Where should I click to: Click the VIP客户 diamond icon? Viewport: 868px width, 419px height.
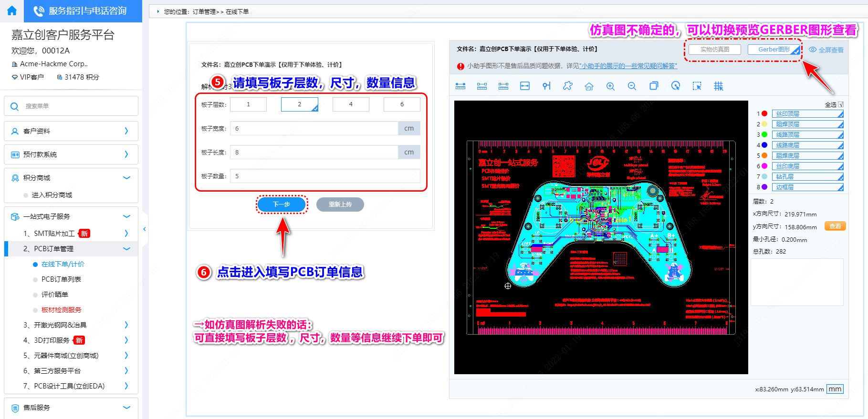click(15, 77)
